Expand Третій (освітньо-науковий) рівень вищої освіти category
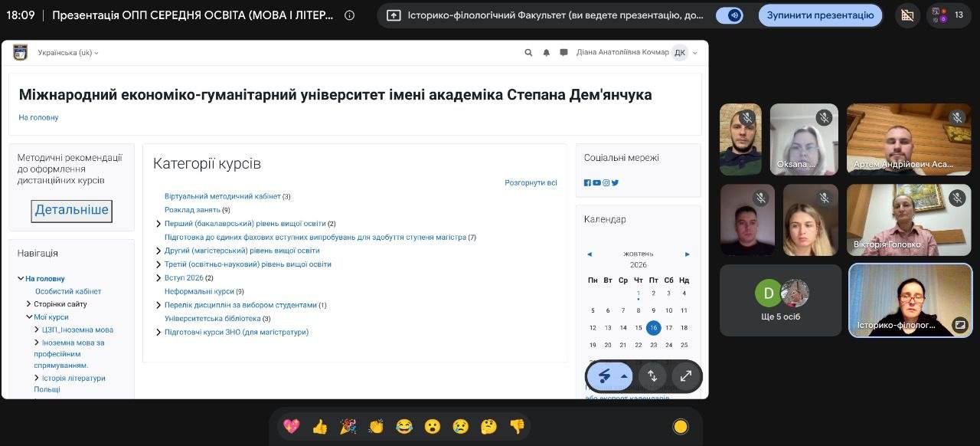Image resolution: width=980 pixels, height=446 pixels. tap(158, 264)
